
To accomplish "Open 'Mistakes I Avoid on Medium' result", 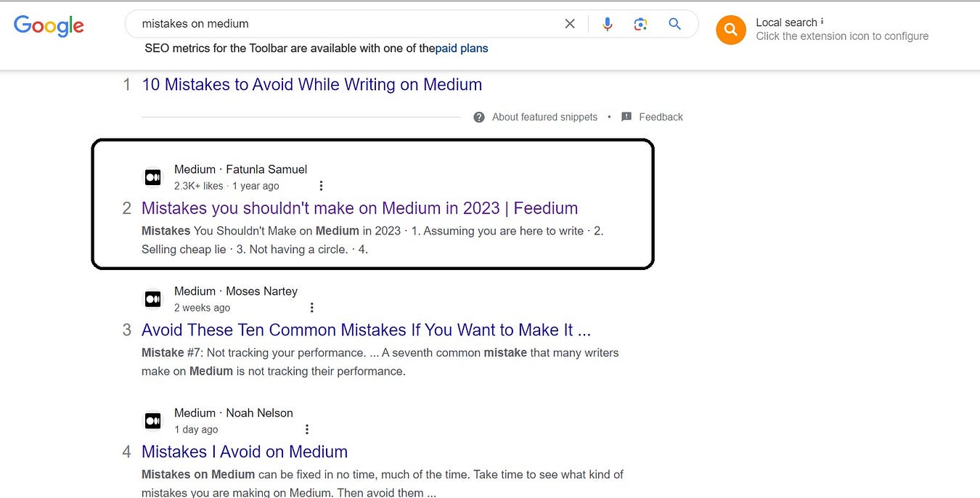I will click(x=245, y=452).
